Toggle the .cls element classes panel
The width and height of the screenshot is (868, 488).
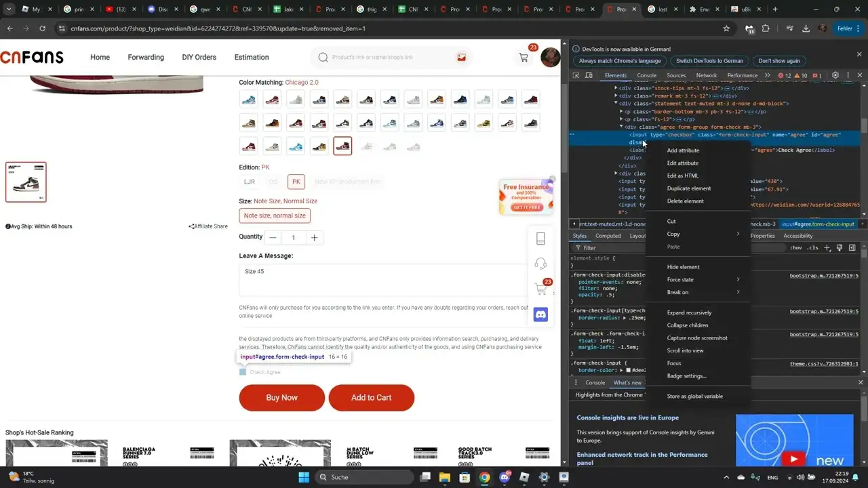click(812, 248)
